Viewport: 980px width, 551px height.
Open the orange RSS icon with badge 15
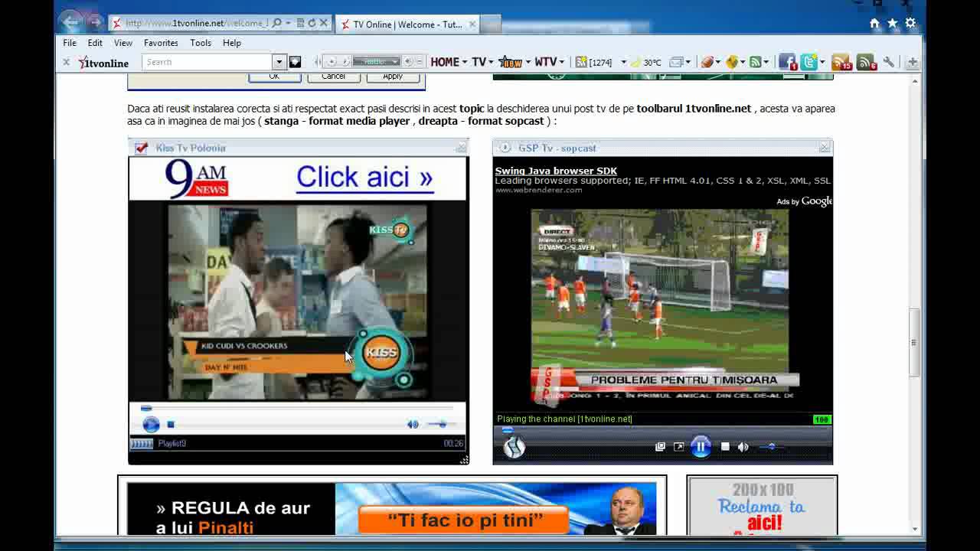(x=841, y=63)
